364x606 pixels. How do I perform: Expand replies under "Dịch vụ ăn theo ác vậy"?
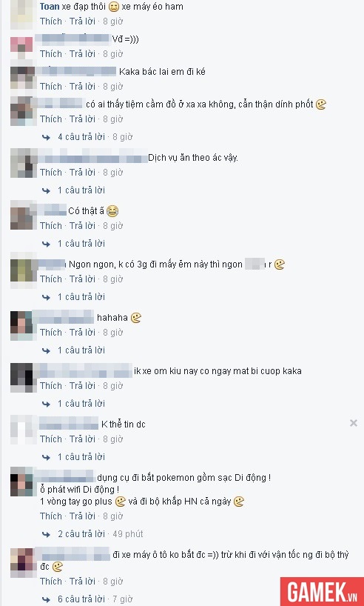81,190
